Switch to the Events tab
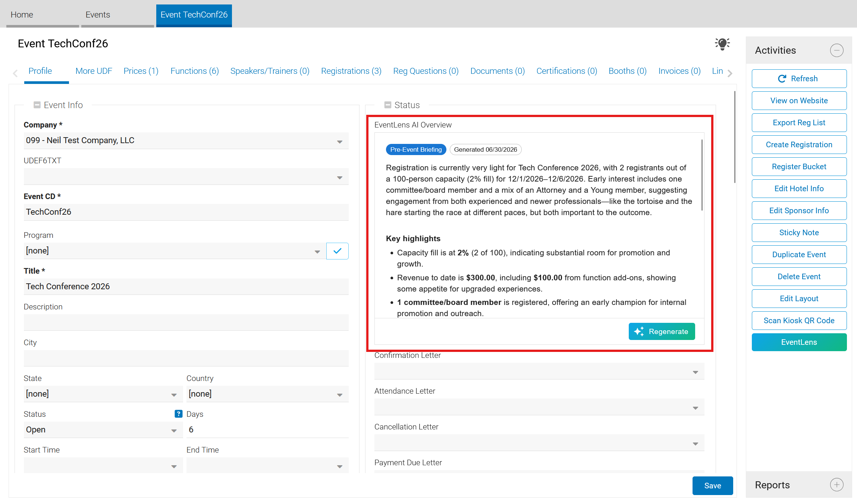 (x=117, y=15)
